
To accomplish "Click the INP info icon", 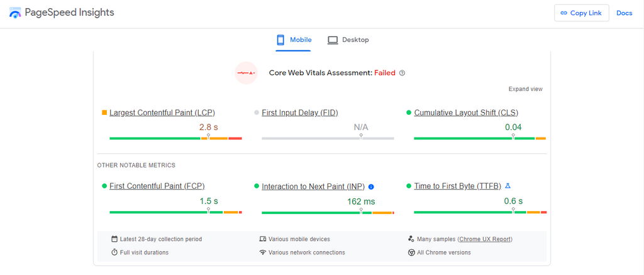I will point(371,186).
